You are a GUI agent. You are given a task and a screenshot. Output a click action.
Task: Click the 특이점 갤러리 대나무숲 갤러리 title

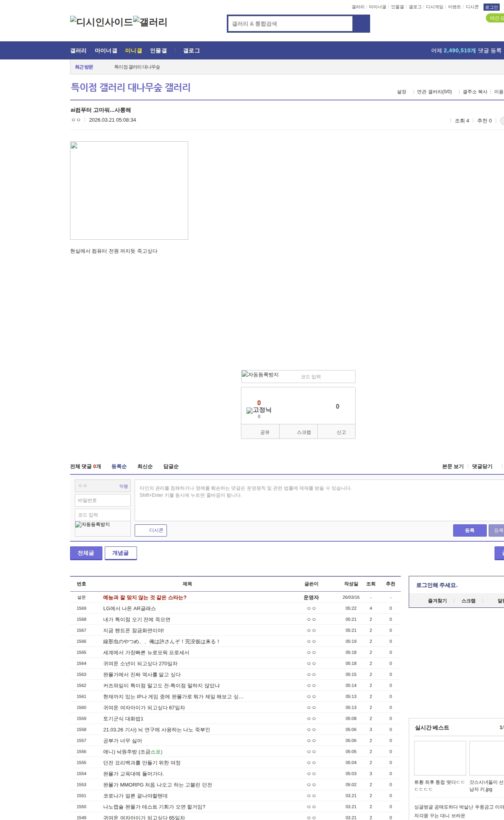coord(130,87)
